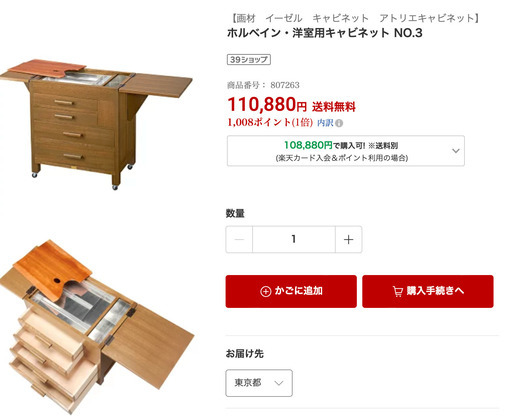The image size is (512, 416).
Task: Expand the 108,880円 purchase offer chevron
Action: [x=456, y=151]
